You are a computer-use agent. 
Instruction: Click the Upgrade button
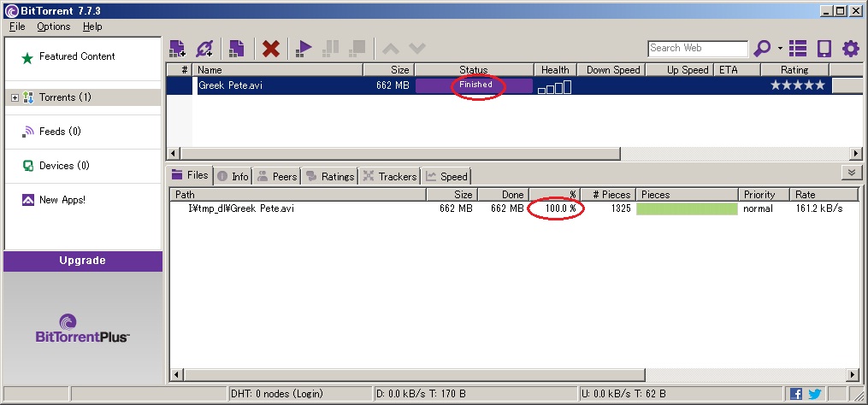tap(83, 261)
